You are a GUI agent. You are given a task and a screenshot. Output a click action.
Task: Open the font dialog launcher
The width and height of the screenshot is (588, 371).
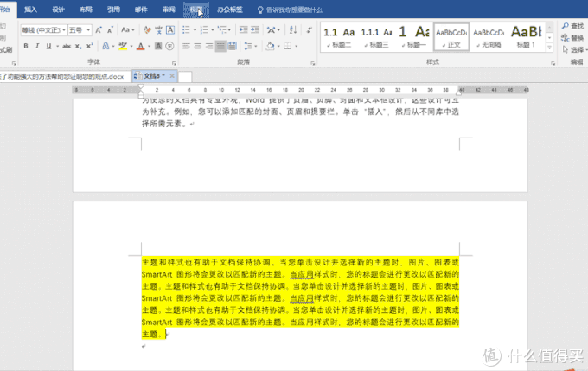(174, 63)
